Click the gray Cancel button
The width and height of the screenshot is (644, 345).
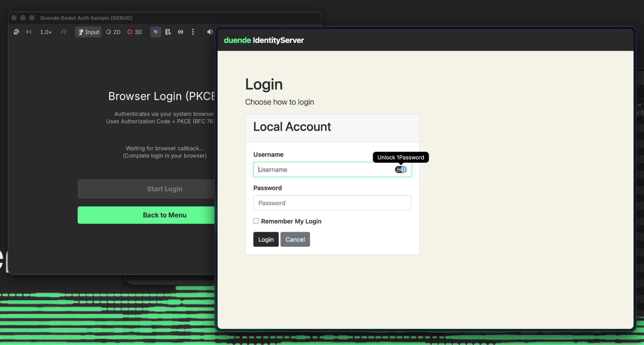pos(295,240)
